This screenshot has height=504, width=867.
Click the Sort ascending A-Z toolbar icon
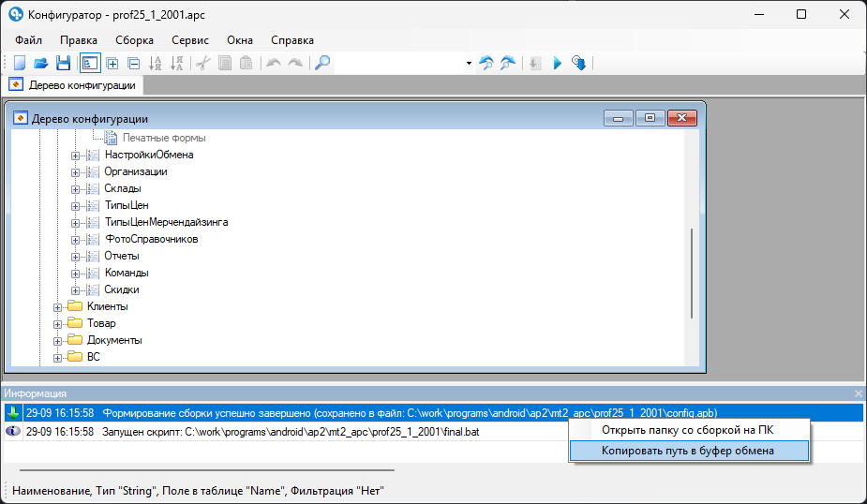(x=156, y=64)
